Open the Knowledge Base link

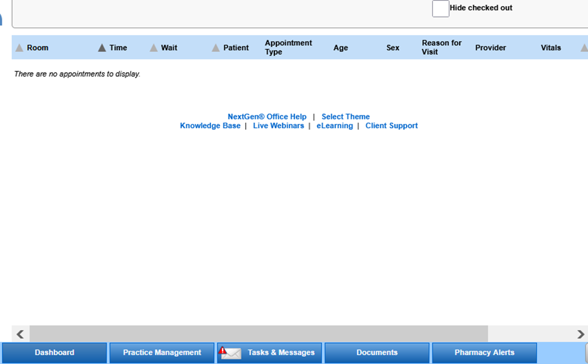(x=210, y=126)
